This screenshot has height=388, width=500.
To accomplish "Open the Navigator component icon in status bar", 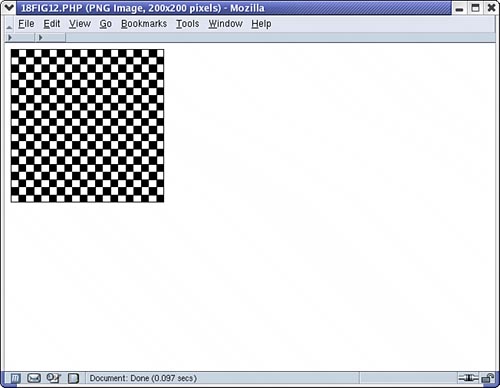I will point(15,378).
